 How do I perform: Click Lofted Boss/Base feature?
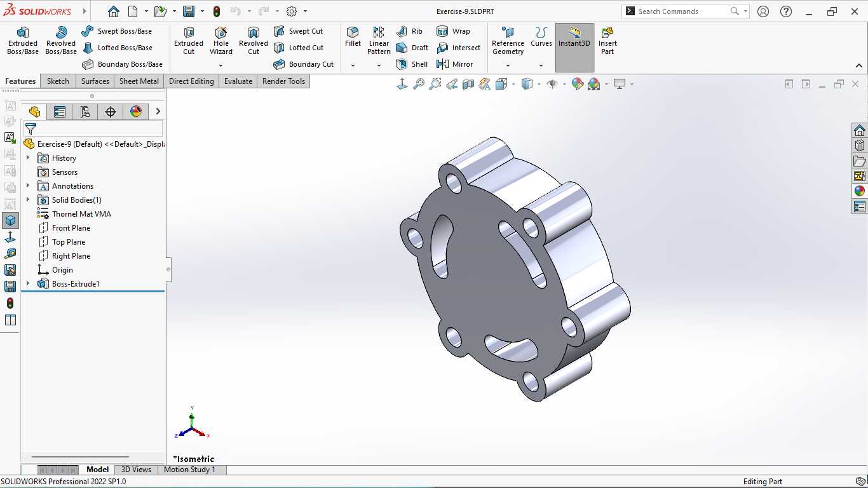point(118,48)
